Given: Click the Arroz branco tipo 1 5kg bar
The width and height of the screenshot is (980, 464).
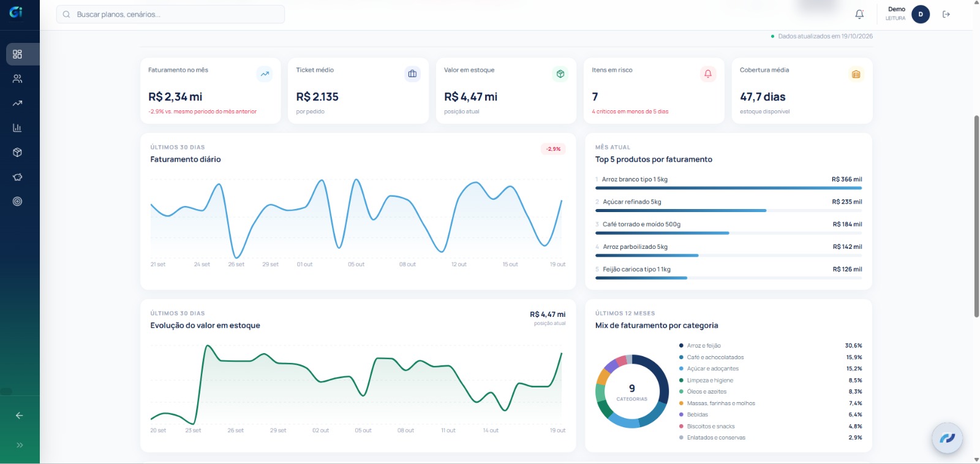Looking at the screenshot, I should [x=728, y=188].
